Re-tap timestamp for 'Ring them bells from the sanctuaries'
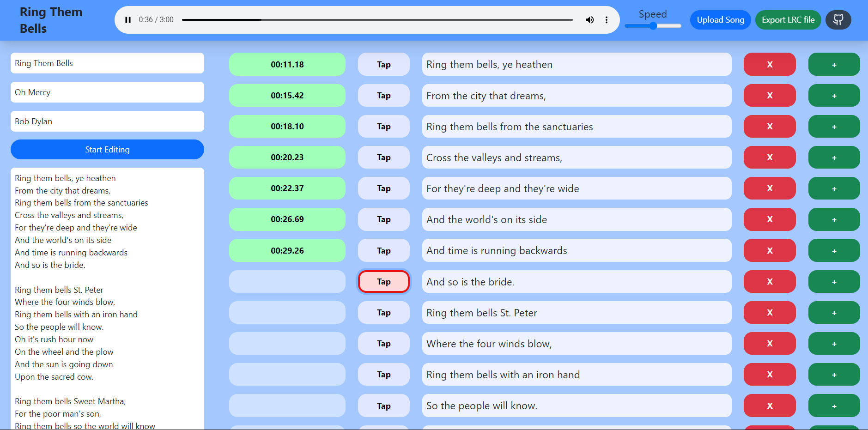Viewport: 868px width, 430px height. (x=384, y=126)
